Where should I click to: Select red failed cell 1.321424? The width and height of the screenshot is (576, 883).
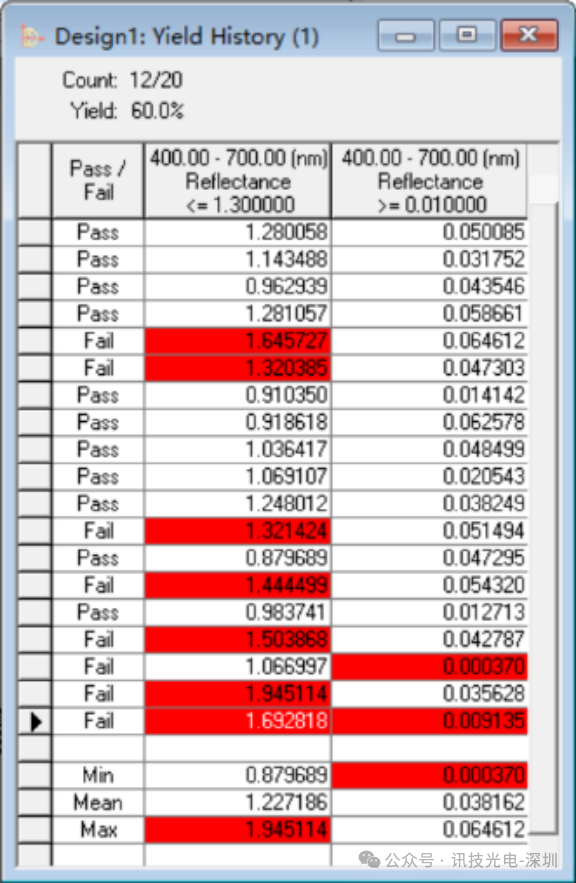point(238,530)
